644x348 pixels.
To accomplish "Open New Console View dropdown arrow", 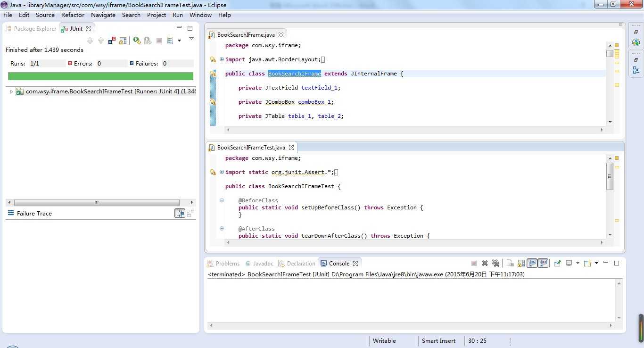I will point(596,263).
